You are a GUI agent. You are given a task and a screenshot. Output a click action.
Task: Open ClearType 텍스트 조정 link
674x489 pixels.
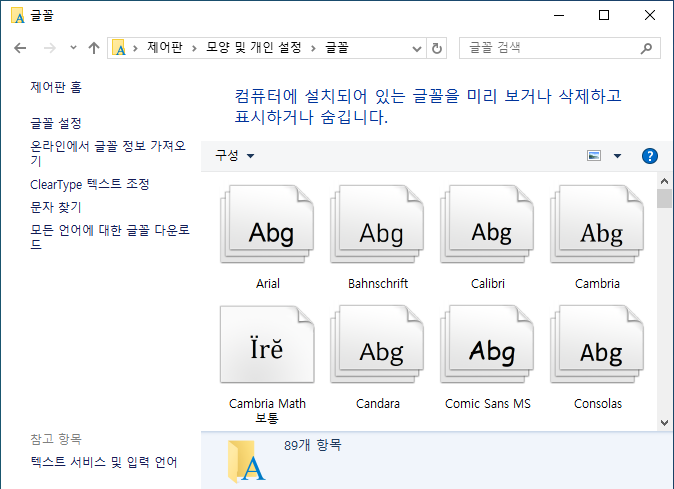click(x=90, y=184)
